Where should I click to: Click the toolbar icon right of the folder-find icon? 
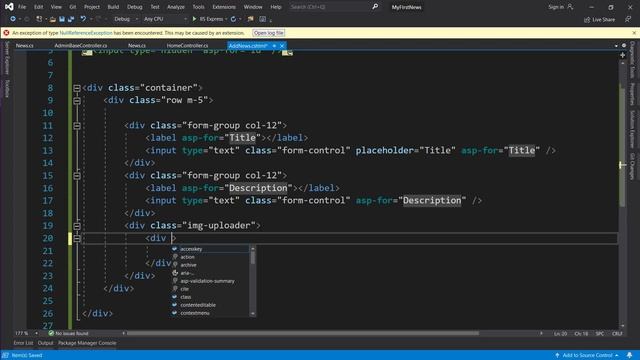pos(262,19)
